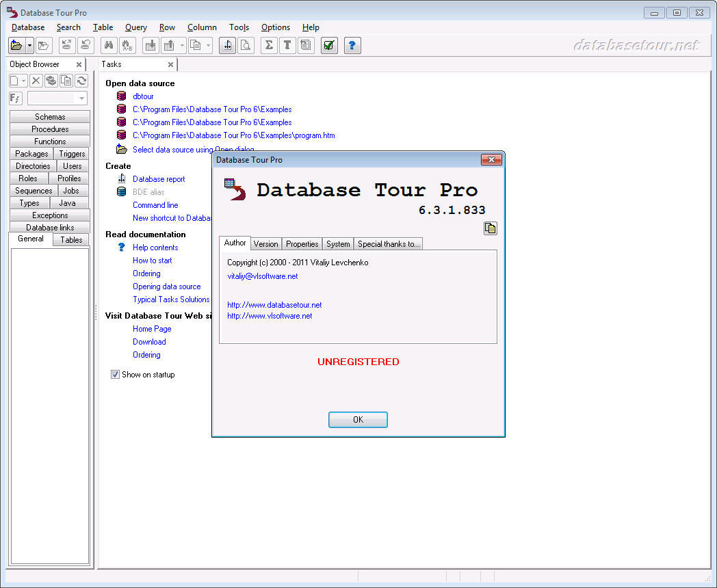This screenshot has height=588, width=717.
Task: Open the Table menu
Action: point(103,27)
